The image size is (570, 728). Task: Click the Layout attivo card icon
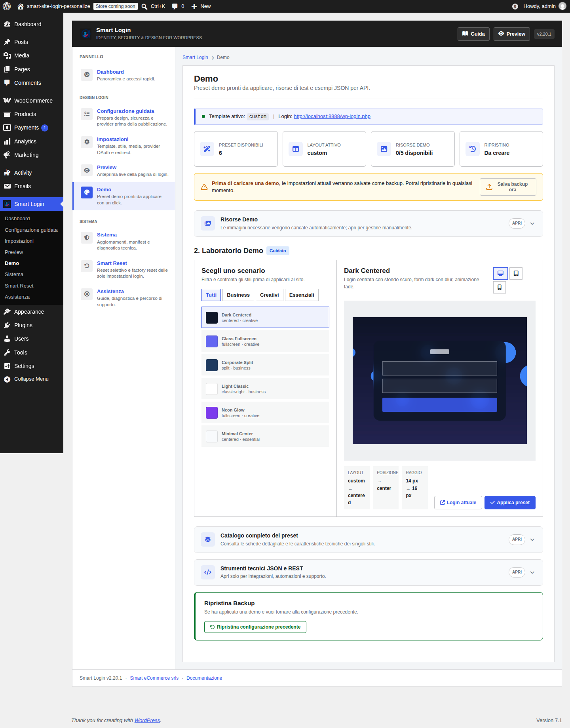[295, 149]
